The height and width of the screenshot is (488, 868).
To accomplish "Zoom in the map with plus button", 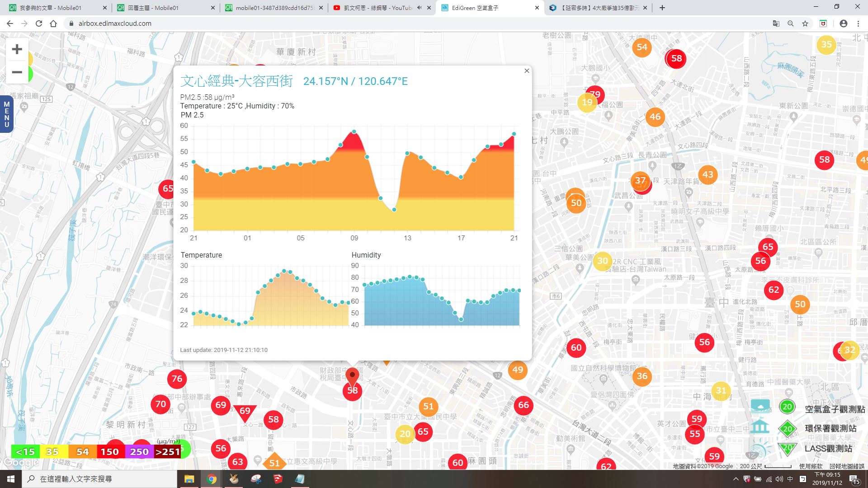I will 17,49.
